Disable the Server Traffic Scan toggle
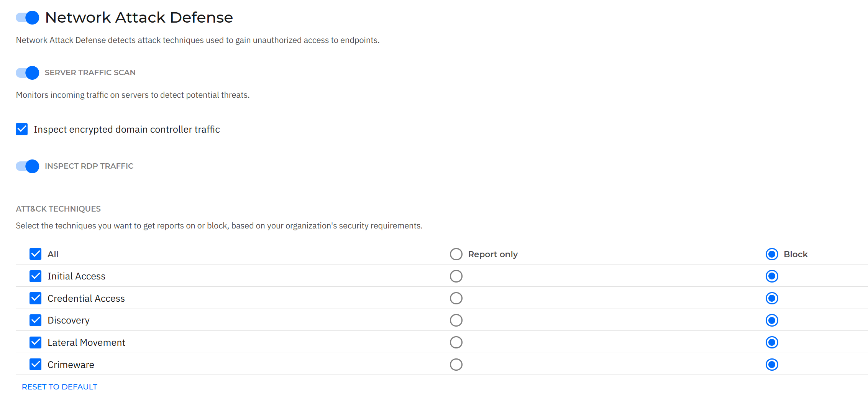 [28, 73]
